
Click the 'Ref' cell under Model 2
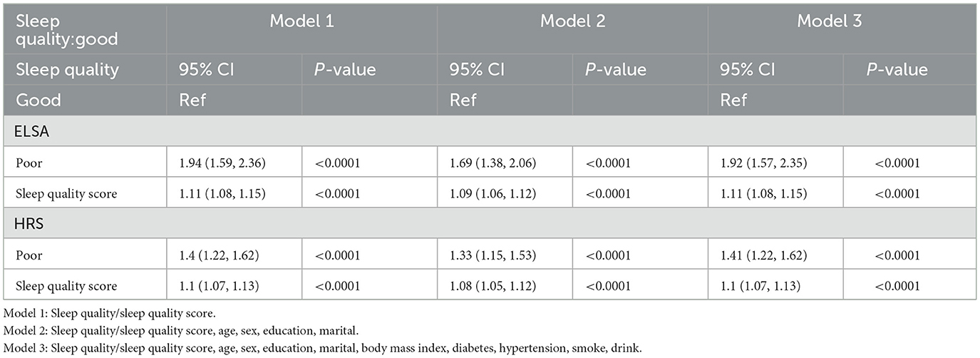tap(463, 100)
